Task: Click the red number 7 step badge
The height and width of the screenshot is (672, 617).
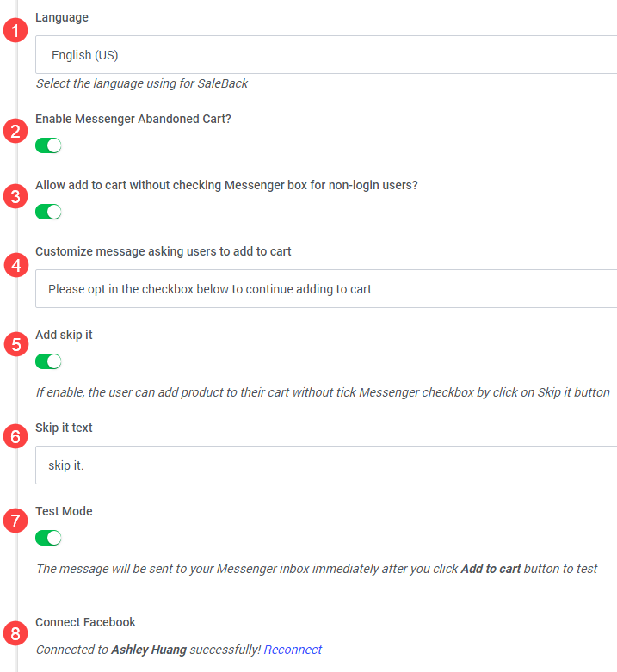Action: pos(15,521)
